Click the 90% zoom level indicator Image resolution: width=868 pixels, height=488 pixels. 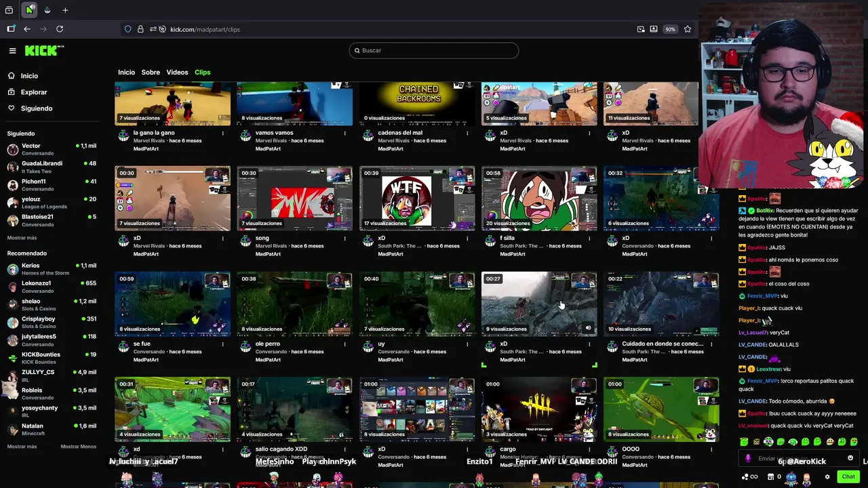point(670,29)
